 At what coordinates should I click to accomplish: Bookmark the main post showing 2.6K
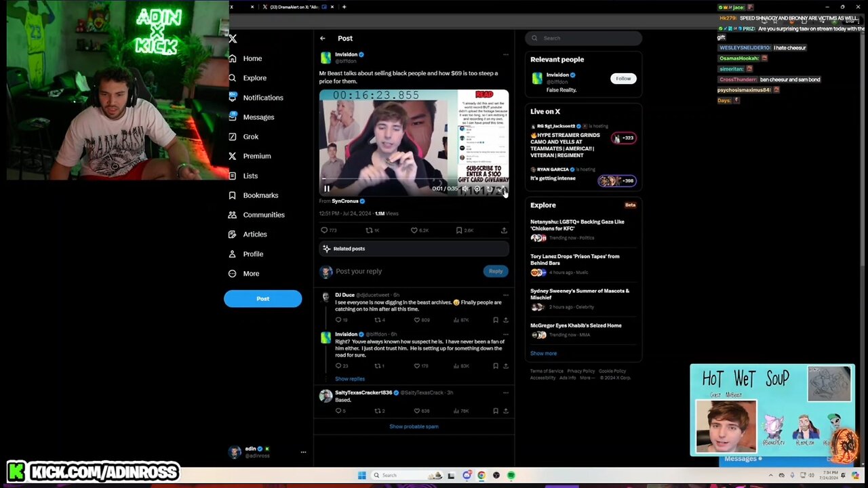459,230
